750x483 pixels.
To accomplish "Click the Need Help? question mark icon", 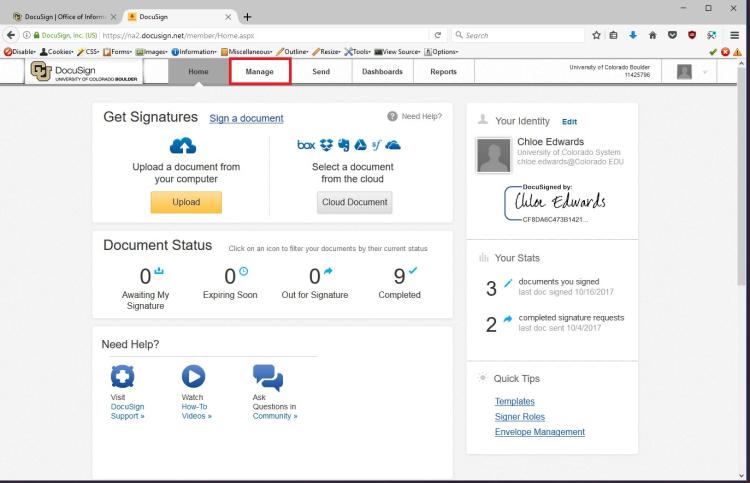I will click(392, 116).
